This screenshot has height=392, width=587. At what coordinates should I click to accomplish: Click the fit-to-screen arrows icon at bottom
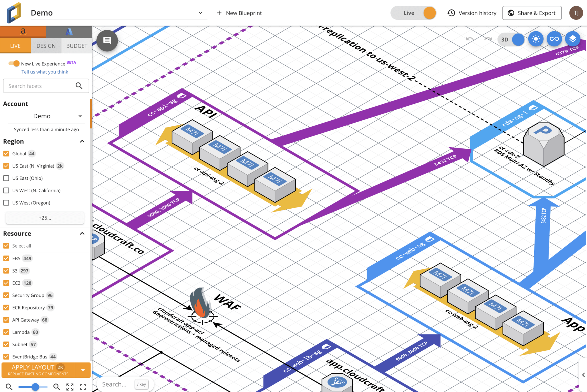(x=70, y=387)
